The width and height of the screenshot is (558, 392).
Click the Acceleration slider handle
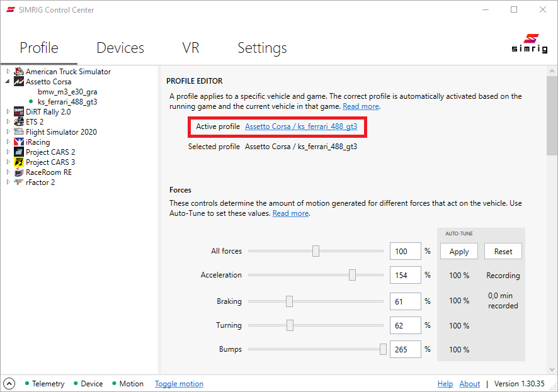click(x=352, y=275)
